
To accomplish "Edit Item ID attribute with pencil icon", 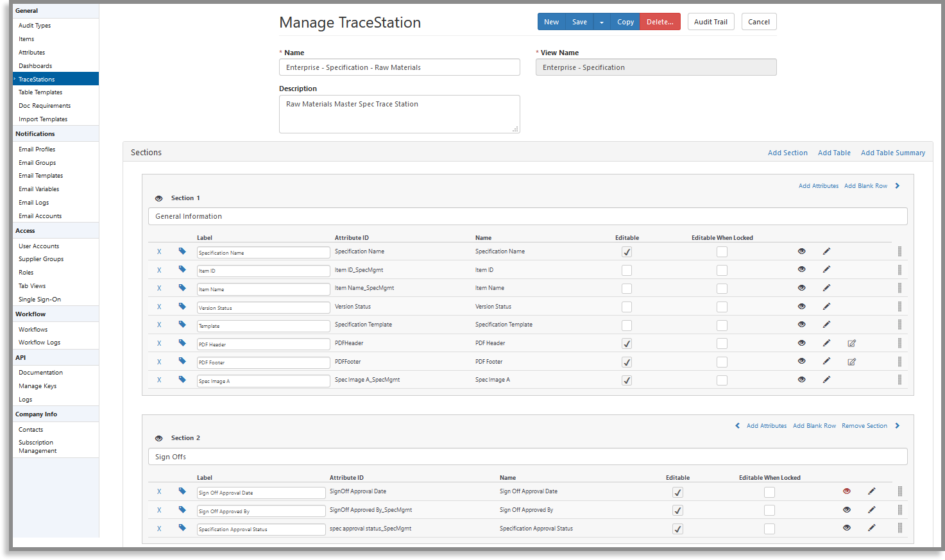I will [826, 269].
